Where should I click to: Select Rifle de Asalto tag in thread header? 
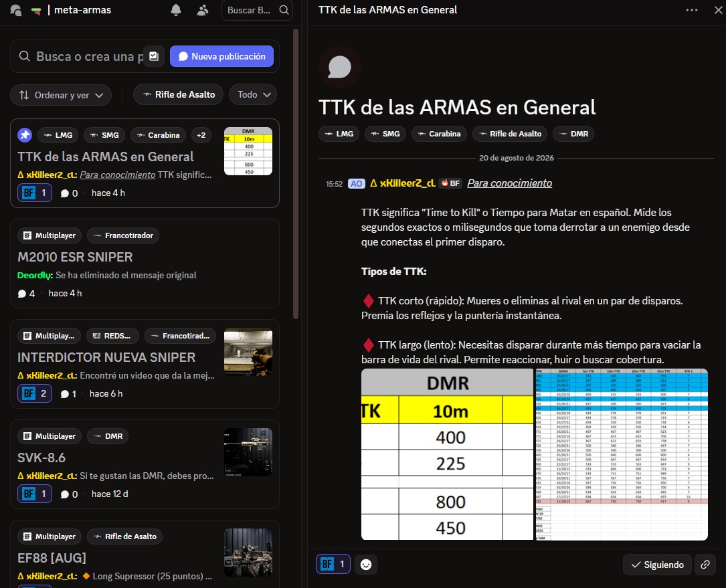510,134
